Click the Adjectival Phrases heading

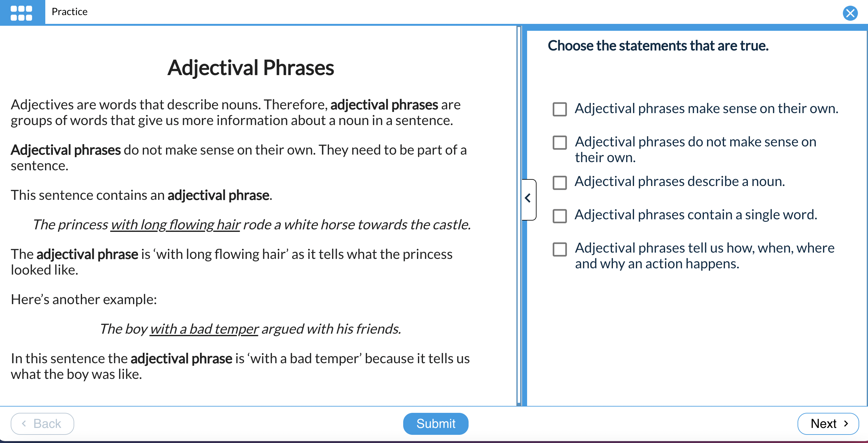click(251, 67)
